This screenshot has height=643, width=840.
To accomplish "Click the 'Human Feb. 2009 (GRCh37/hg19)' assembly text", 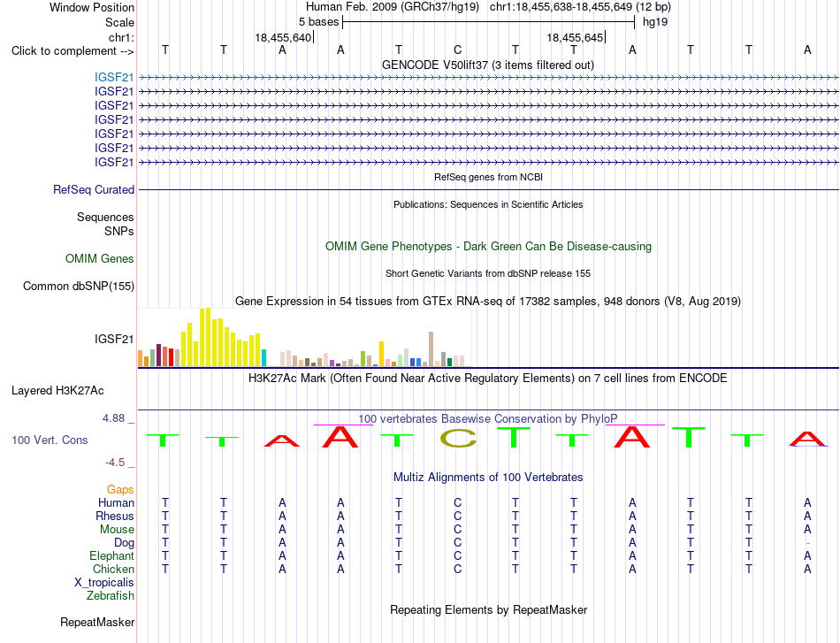I will 392,7.
